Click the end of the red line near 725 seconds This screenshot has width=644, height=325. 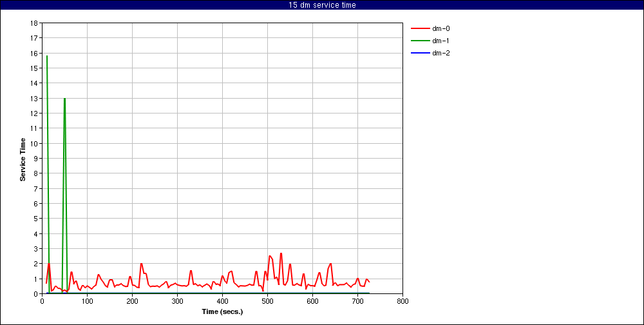pos(369,282)
